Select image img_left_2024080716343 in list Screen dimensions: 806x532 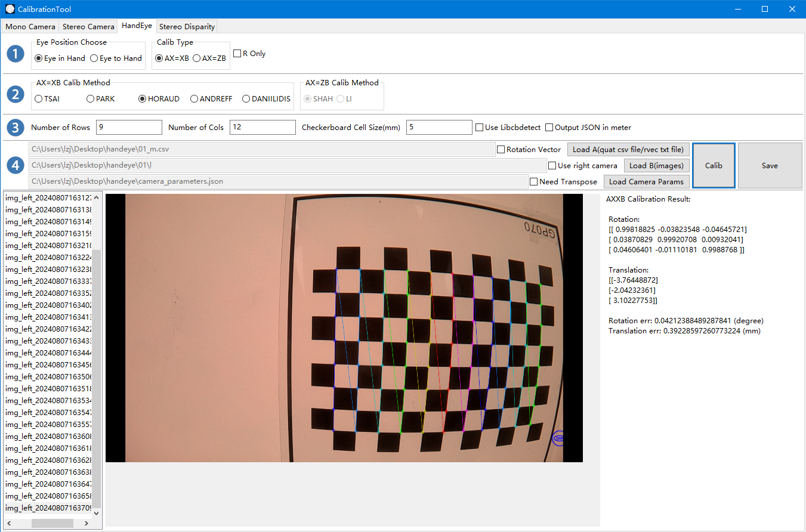point(48,341)
